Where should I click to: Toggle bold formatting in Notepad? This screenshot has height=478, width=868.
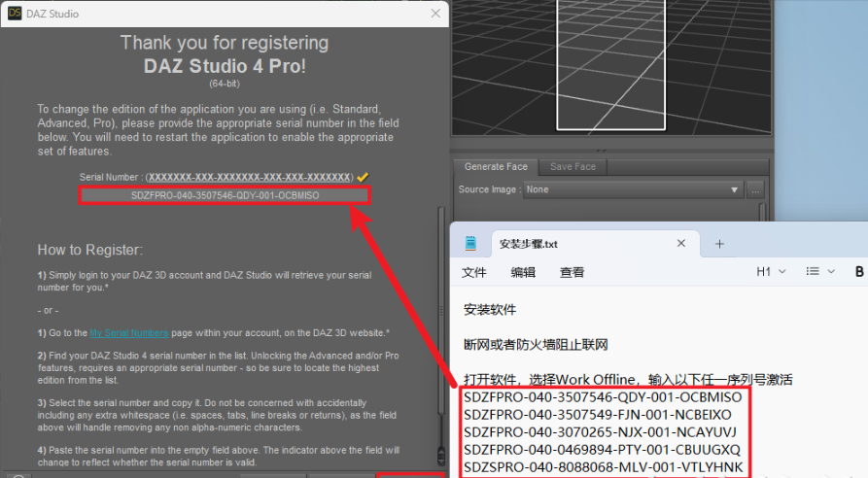[859, 272]
